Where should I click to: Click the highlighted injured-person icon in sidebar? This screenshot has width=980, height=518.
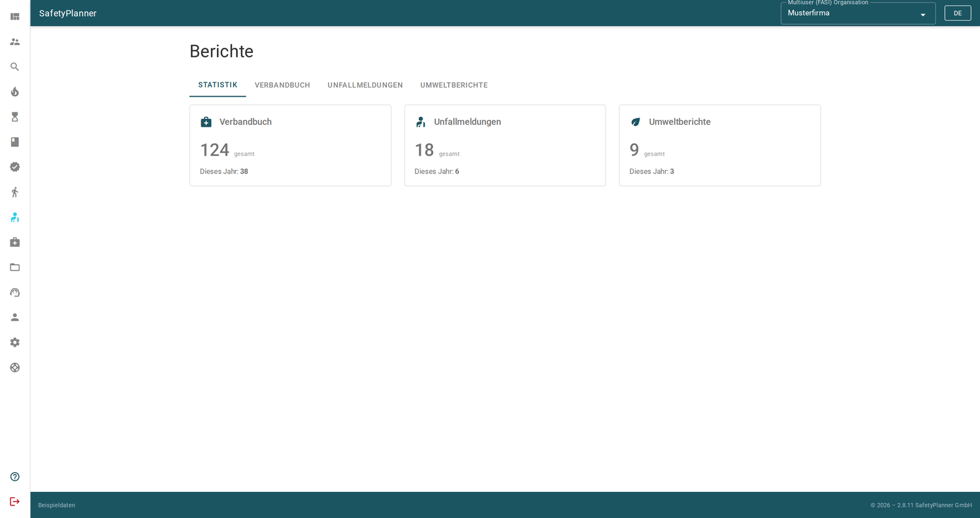click(x=14, y=217)
